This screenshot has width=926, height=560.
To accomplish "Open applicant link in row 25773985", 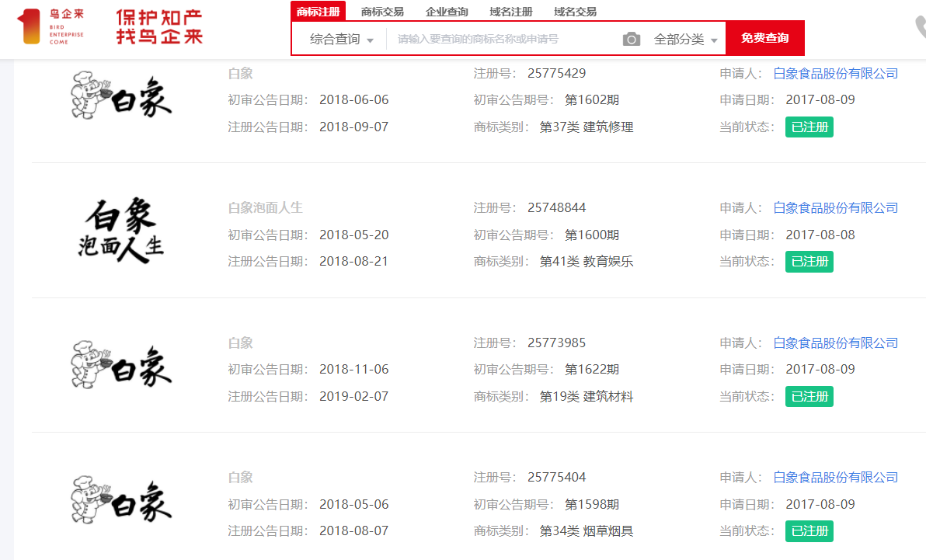I will (836, 343).
